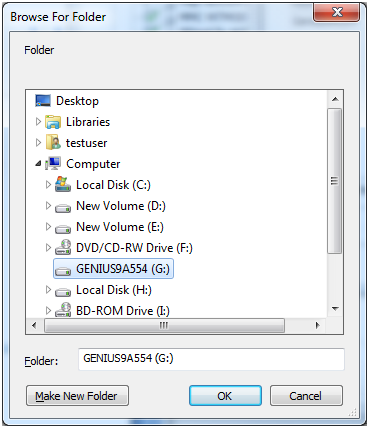Click the Local Disk (H:) drive icon

(63, 292)
